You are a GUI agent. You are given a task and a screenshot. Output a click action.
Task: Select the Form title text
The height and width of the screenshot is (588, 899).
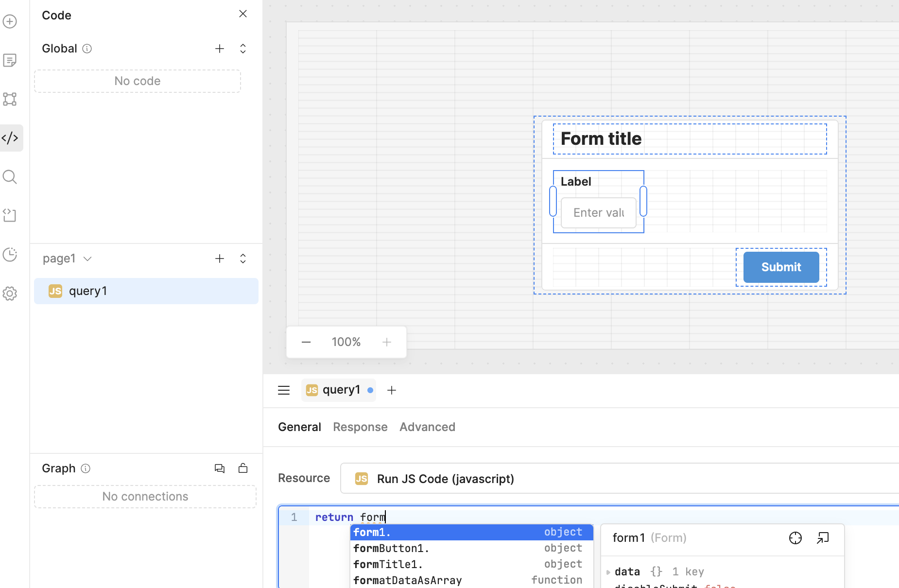pos(601,139)
